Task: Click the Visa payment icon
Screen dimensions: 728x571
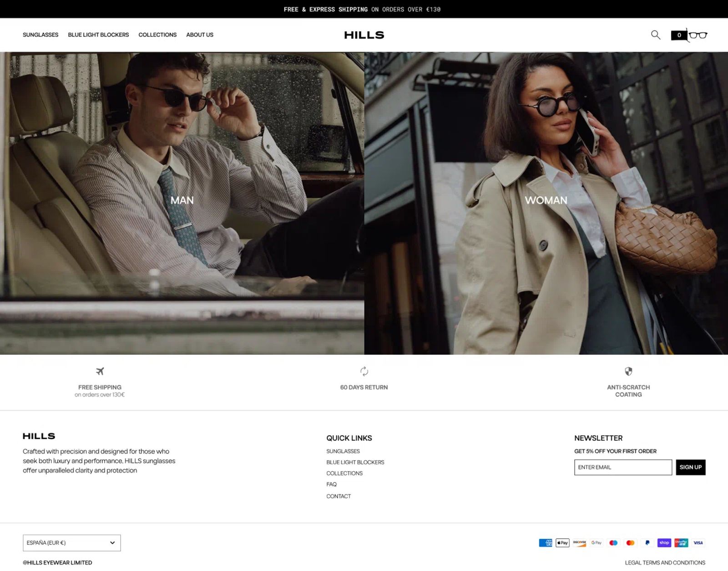Action: pyautogui.click(x=698, y=543)
